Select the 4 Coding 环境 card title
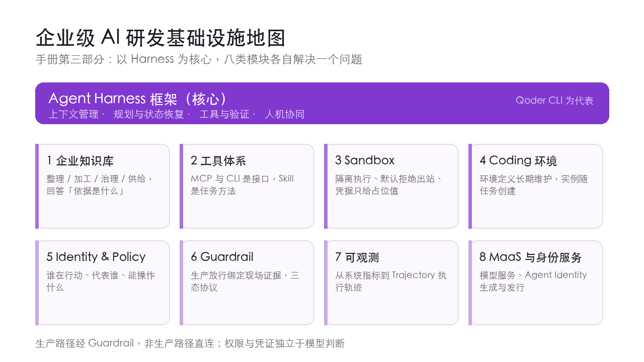 [518, 161]
